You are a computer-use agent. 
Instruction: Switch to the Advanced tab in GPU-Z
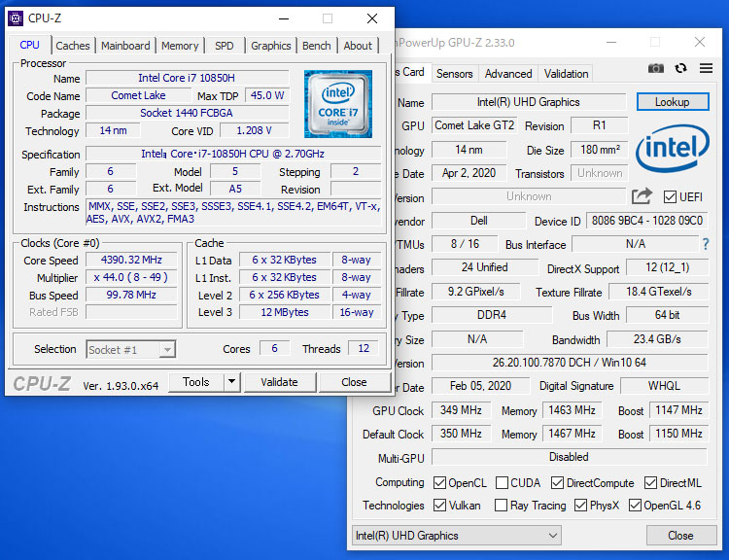pos(508,74)
